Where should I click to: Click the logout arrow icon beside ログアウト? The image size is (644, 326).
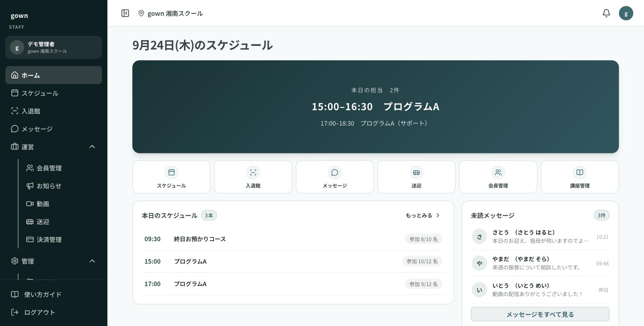[x=15, y=312]
